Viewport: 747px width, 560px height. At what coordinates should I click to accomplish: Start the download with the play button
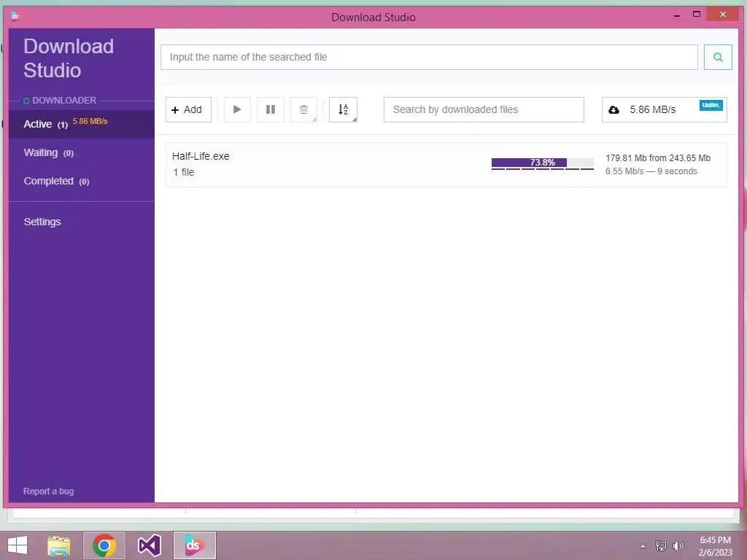pyautogui.click(x=237, y=109)
